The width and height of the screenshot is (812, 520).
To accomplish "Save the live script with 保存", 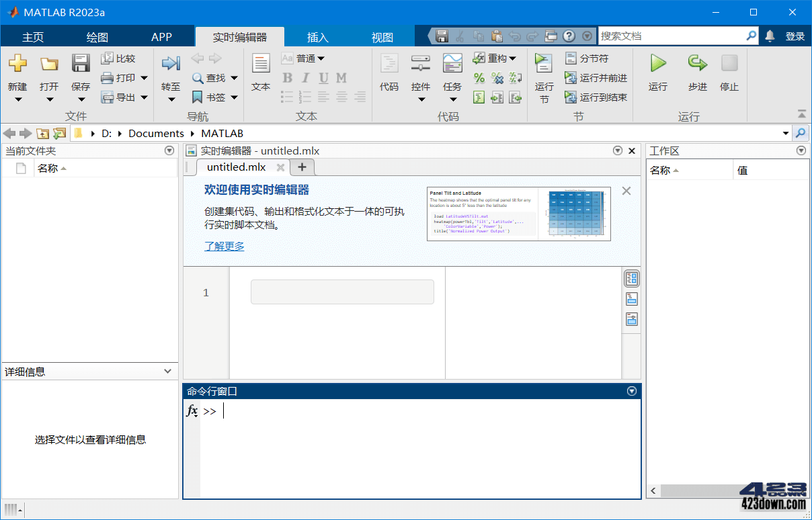I will coord(80,67).
